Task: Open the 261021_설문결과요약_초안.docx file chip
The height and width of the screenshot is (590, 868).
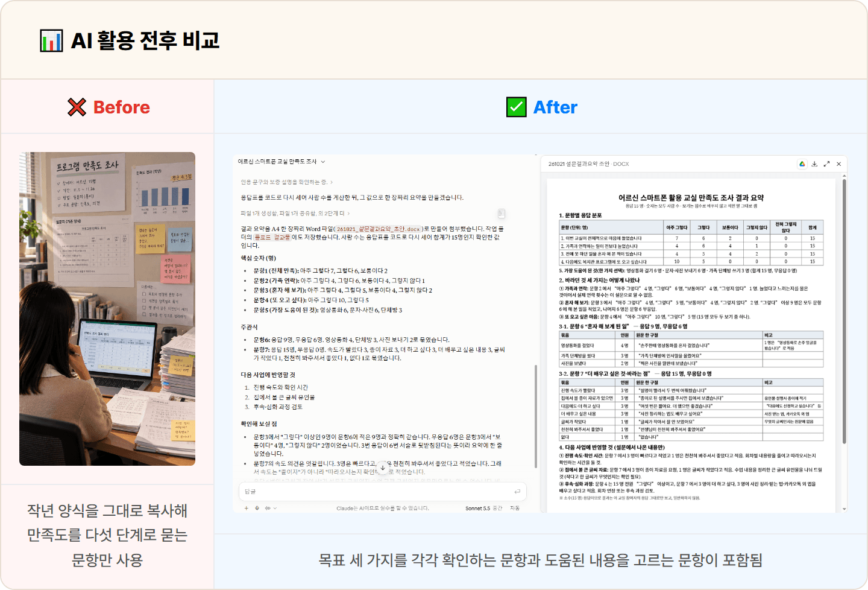Action: click(x=378, y=229)
